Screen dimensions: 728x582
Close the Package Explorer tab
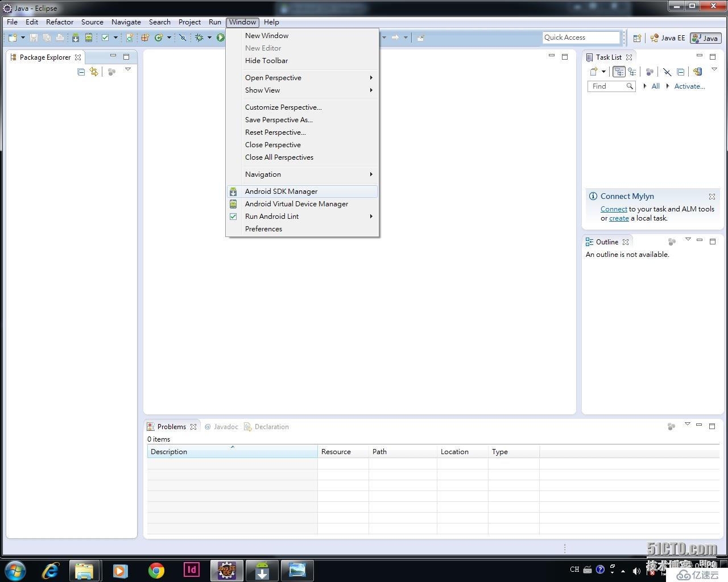click(x=78, y=57)
